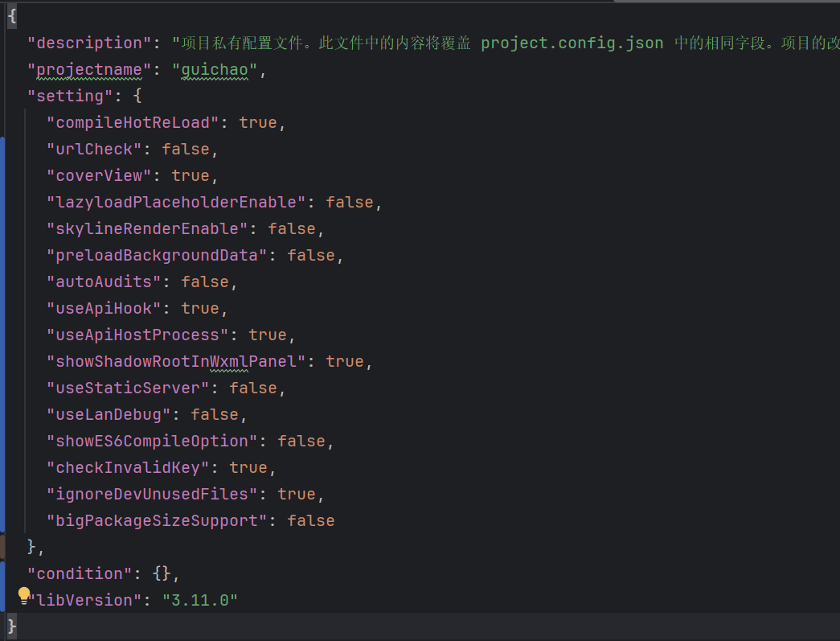
Task: Click the opening brace on the first line
Action: 12,15
